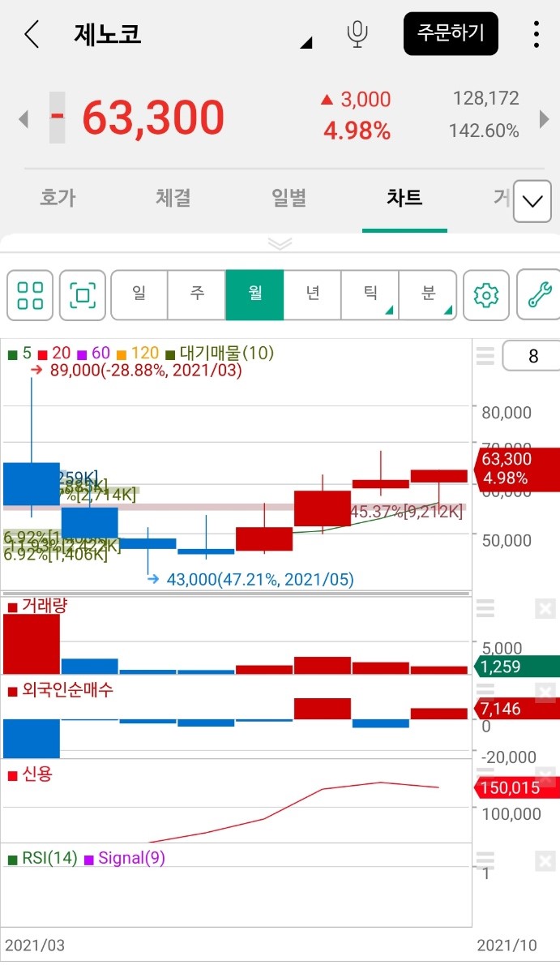Tap the 20-period moving average legend
The width and height of the screenshot is (560, 965).
(x=55, y=354)
